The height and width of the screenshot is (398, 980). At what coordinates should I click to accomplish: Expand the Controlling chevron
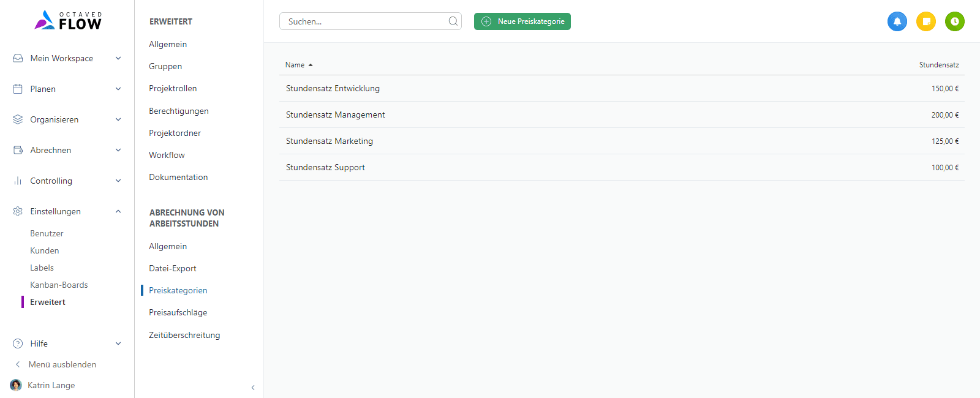tap(118, 181)
